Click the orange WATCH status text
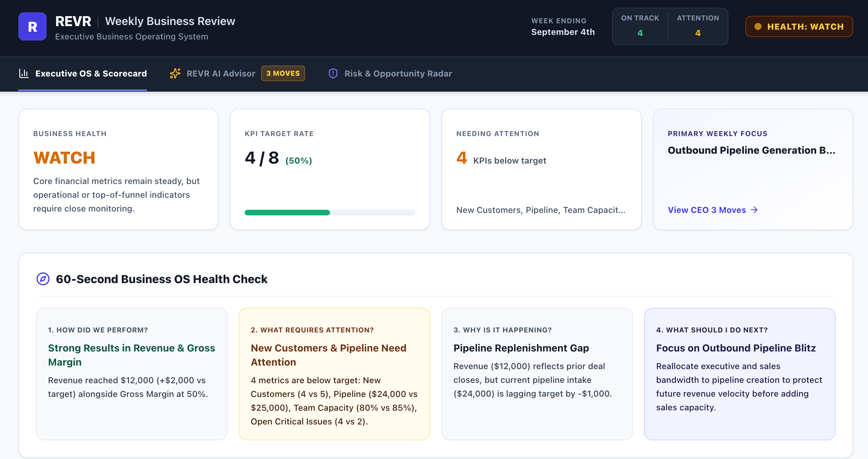This screenshot has height=459, width=868. [x=64, y=158]
